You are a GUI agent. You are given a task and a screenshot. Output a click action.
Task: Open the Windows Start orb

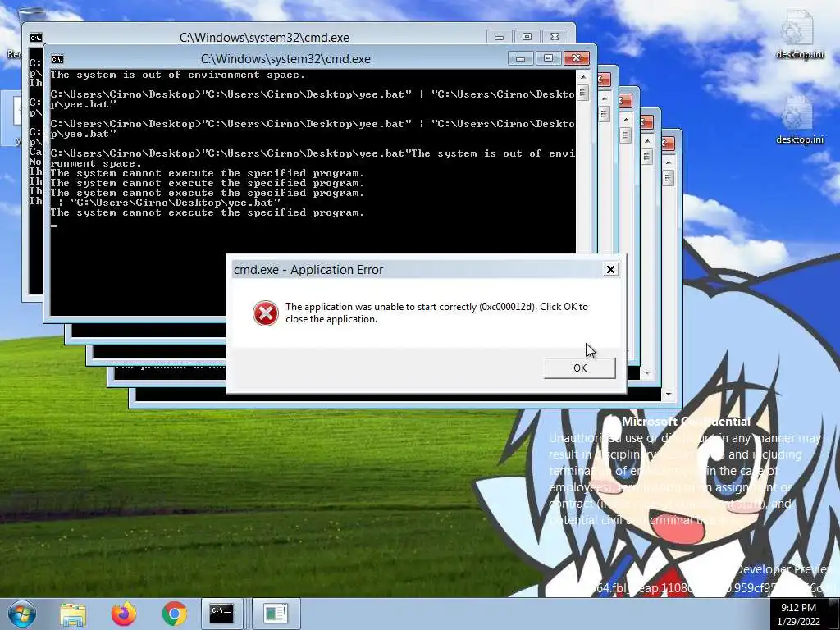point(21,614)
